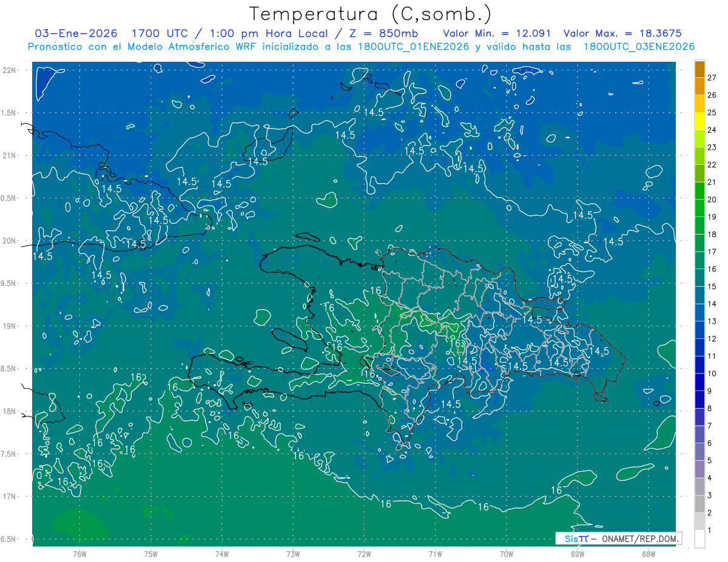The width and height of the screenshot is (728, 562).
Task: Click the "22N" latitude axis label
Action: click(x=10, y=70)
